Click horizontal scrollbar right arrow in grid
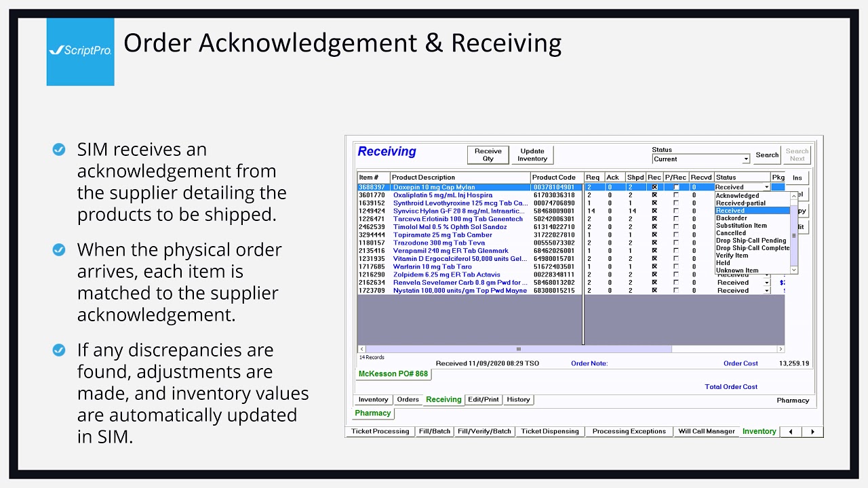 click(x=781, y=349)
